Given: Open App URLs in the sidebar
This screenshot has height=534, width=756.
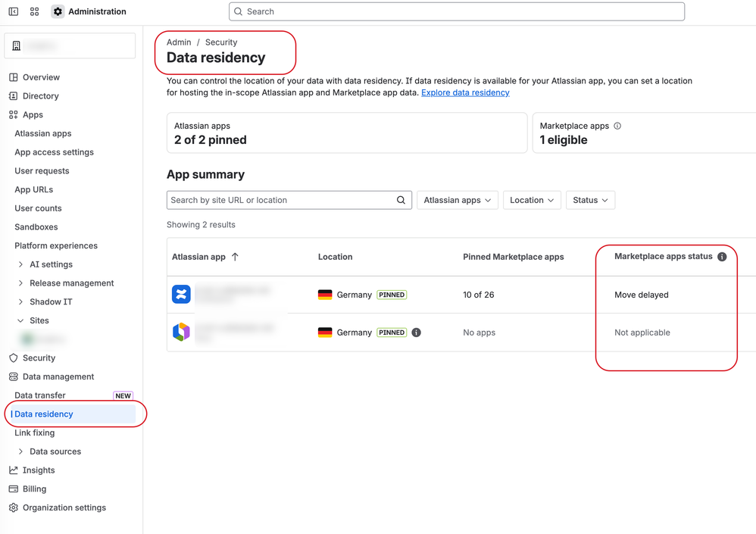Looking at the screenshot, I should click(34, 190).
